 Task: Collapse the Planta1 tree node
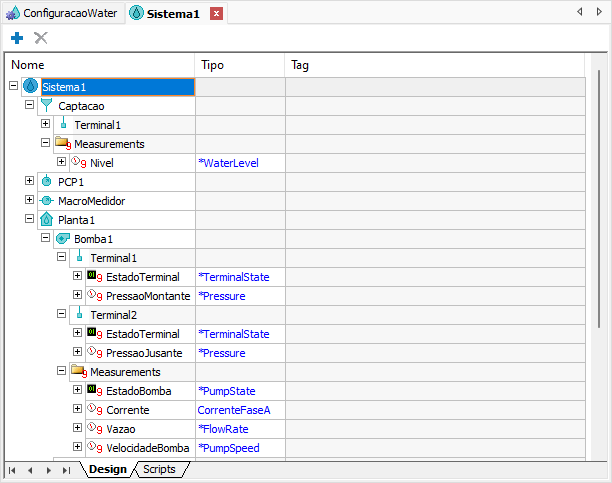click(29, 219)
